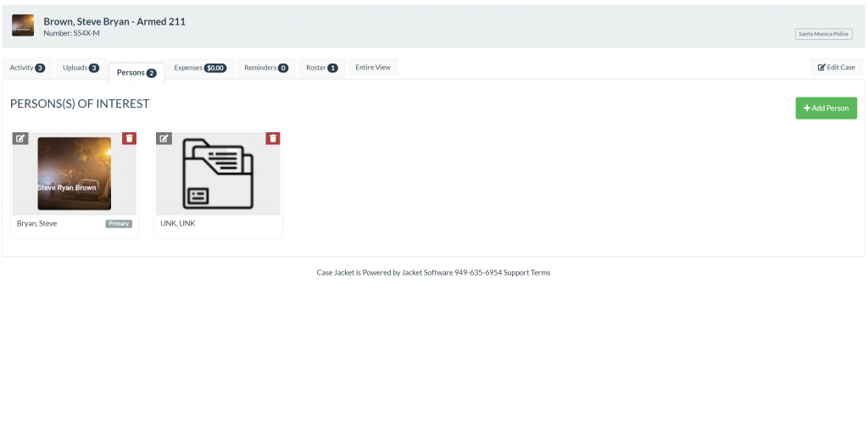Open the Support link in the footer
This screenshot has width=868, height=441.
(516, 273)
